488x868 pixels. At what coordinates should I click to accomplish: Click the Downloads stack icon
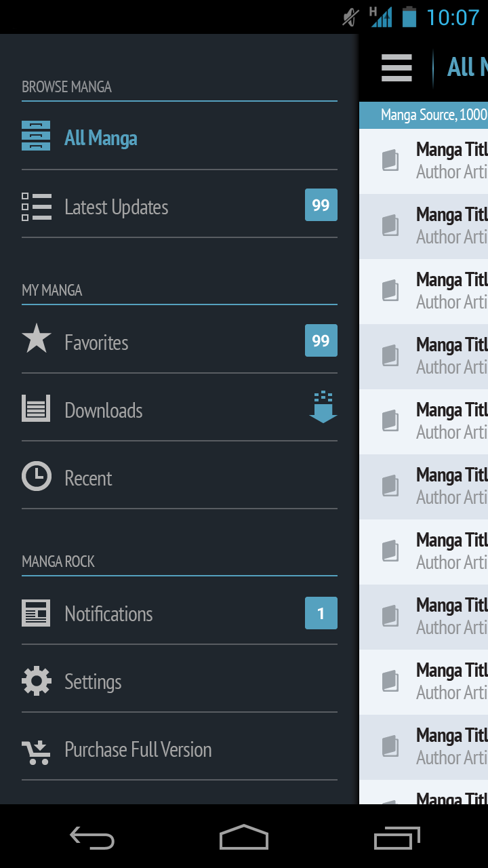[x=36, y=409]
